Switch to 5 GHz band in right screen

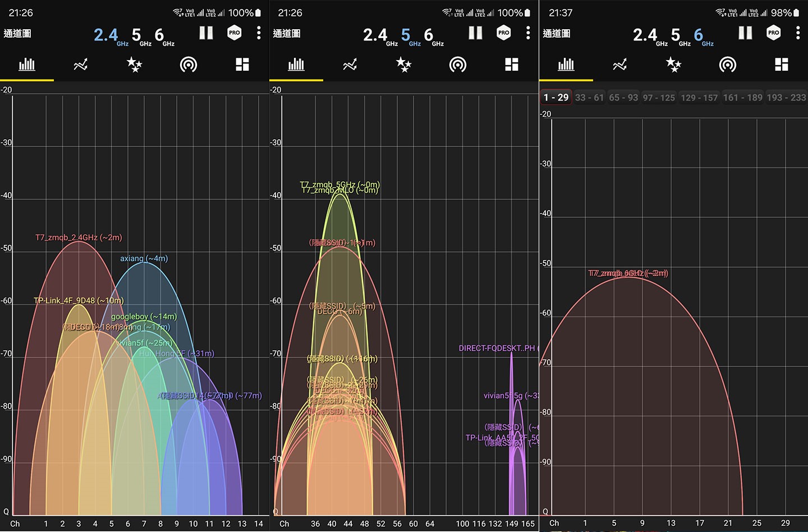(681, 36)
